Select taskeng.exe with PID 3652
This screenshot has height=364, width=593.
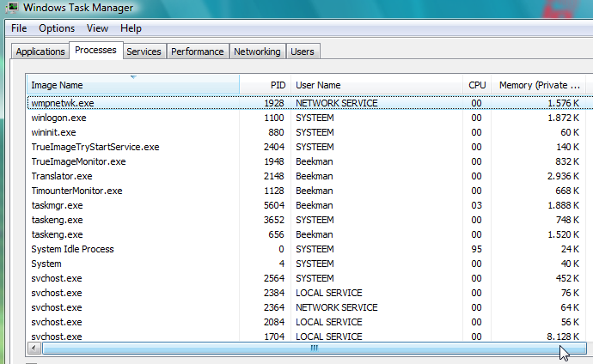310,220
